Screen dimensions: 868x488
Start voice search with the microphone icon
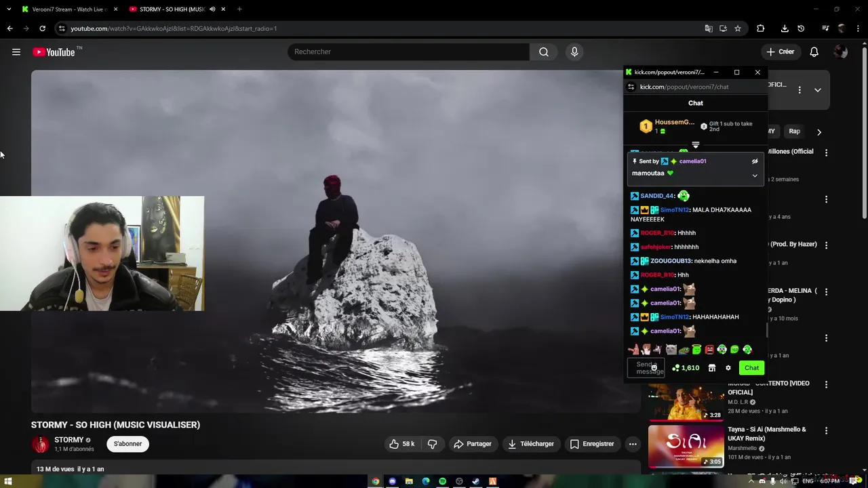point(574,52)
